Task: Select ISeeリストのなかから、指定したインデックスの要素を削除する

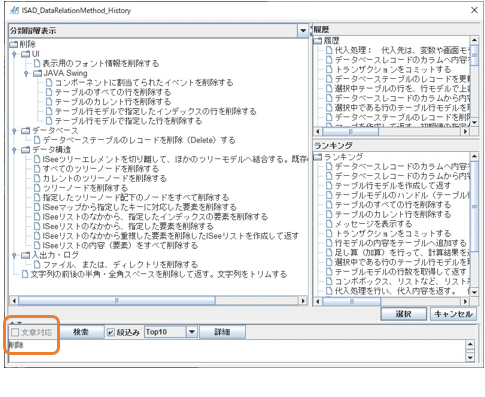Action: coord(155,217)
